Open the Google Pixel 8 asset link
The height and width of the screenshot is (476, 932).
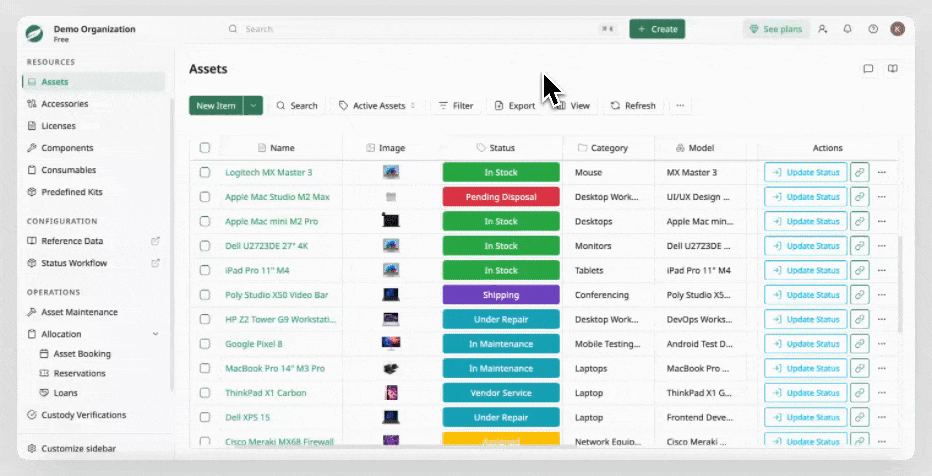(254, 343)
